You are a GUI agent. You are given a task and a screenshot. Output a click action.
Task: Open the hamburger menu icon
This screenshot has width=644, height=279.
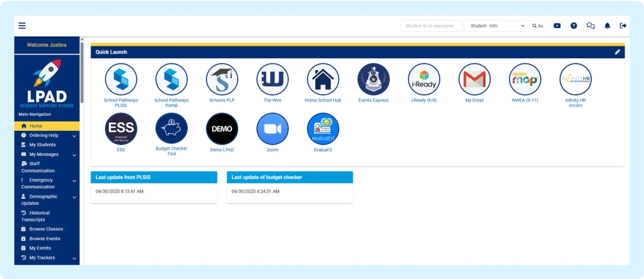[22, 26]
